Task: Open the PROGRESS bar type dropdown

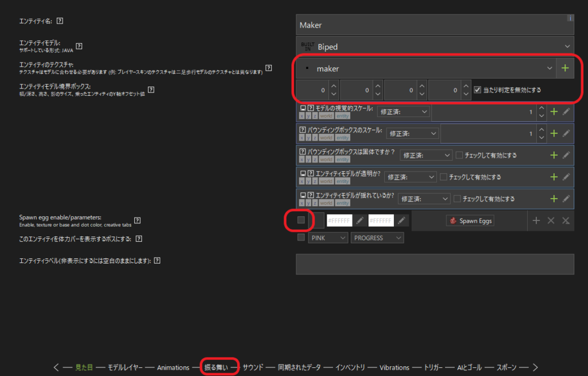Action: (x=377, y=238)
